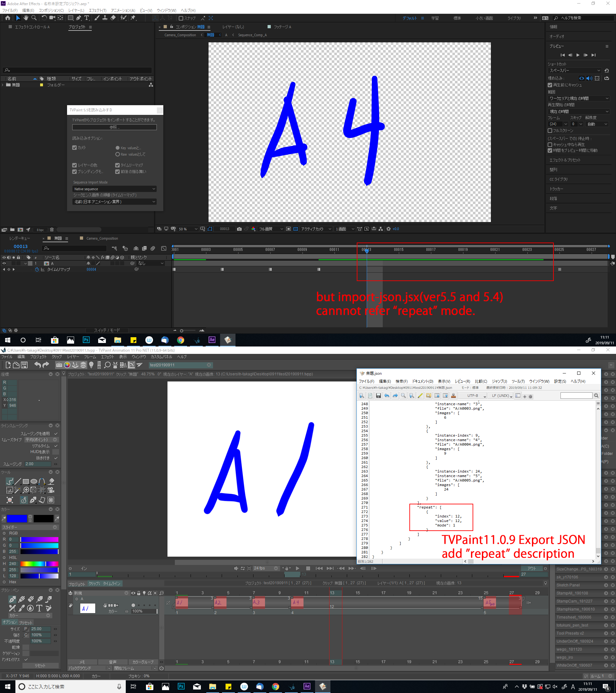Click the paper plane icon in TVPaint toolbar
Viewport: 616px width, 693px height.
pyautogui.click(x=139, y=365)
